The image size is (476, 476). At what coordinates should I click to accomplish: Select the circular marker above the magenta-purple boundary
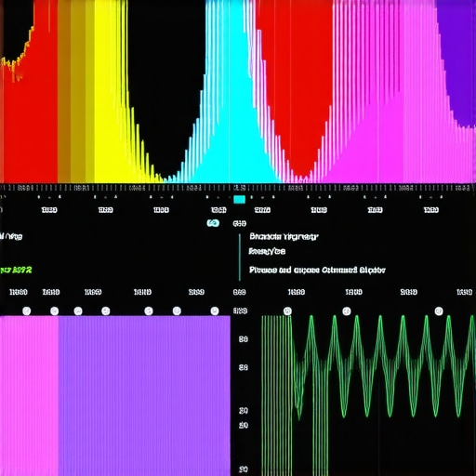click(55, 311)
